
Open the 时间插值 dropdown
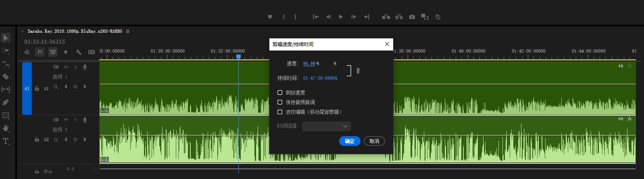coord(326,126)
